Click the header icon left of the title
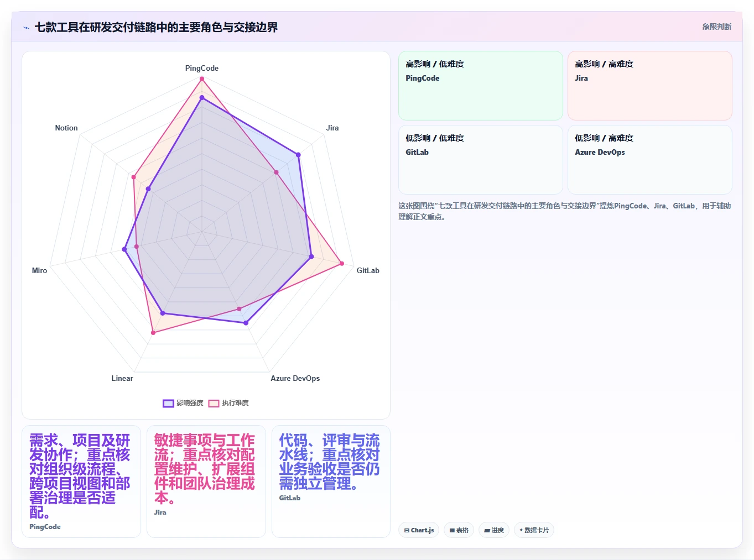Viewport: 754px width, 560px height. click(26, 27)
